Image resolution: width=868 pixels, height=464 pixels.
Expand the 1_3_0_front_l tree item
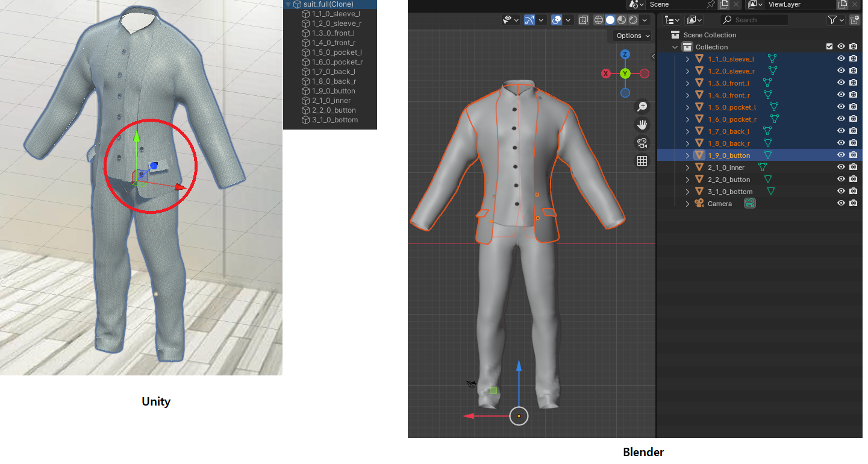[x=688, y=83]
